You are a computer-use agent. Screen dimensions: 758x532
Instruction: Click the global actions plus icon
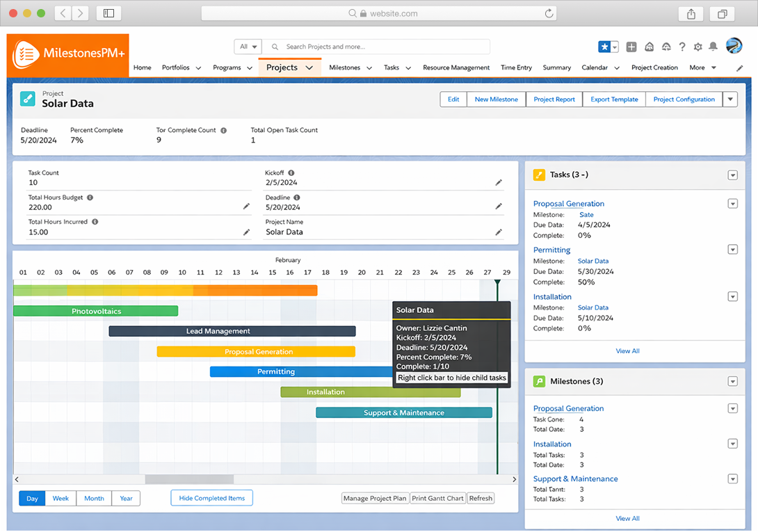pos(631,47)
